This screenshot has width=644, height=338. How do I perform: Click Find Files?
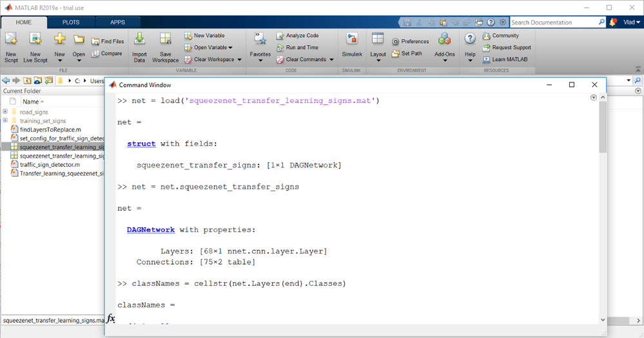(x=108, y=41)
